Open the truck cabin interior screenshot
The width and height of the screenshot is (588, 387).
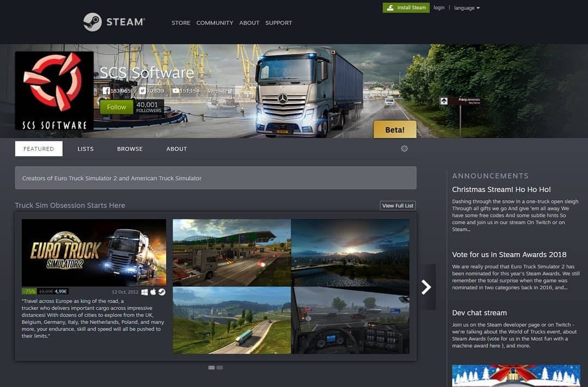[x=350, y=321]
